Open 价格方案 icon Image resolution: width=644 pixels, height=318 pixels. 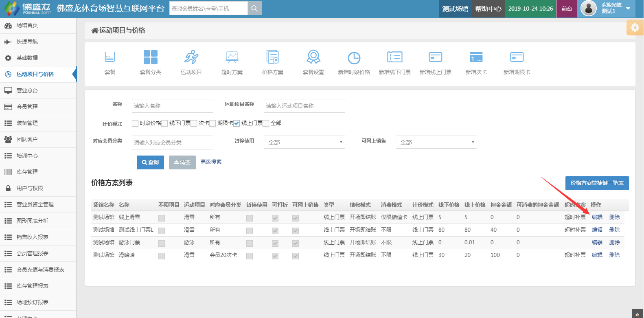pyautogui.click(x=273, y=57)
